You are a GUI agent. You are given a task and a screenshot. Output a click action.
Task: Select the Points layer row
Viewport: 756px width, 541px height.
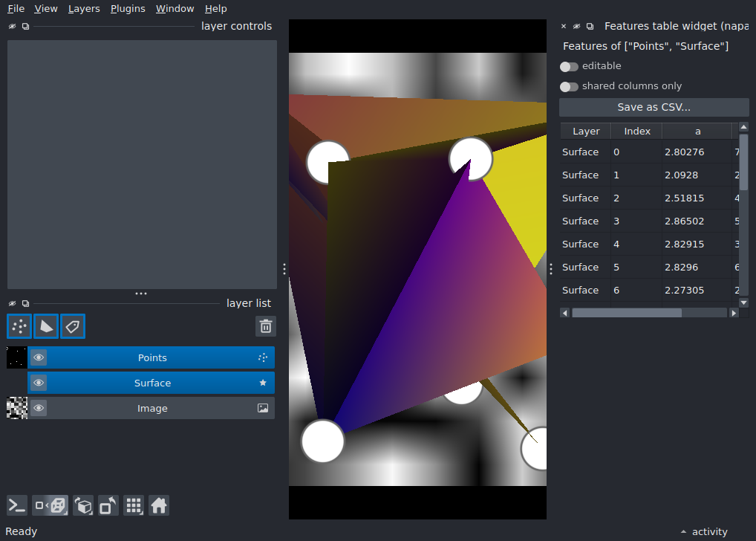click(151, 357)
